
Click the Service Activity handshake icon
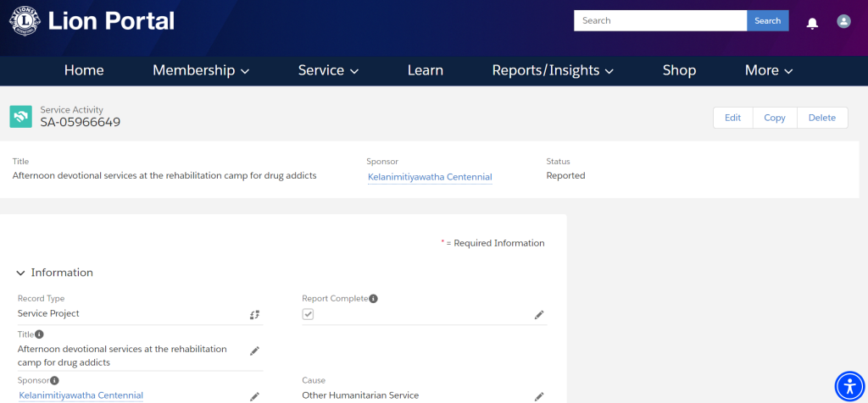(21, 117)
